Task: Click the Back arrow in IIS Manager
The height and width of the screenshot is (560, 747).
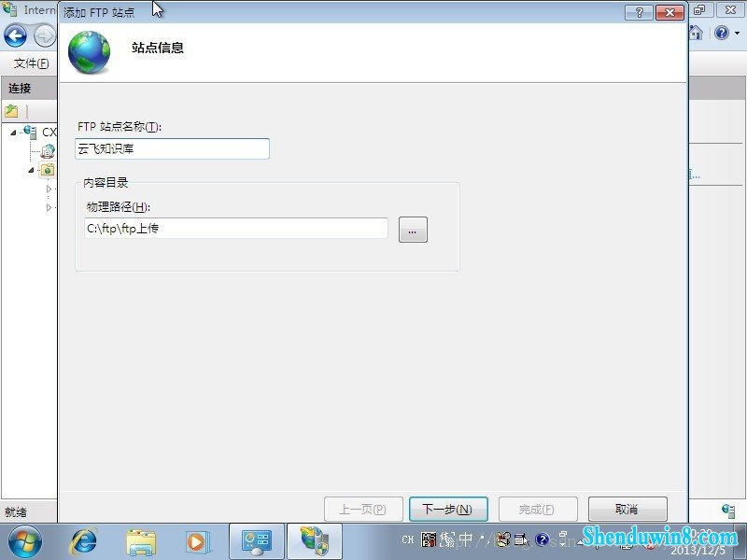Action: click(x=15, y=36)
